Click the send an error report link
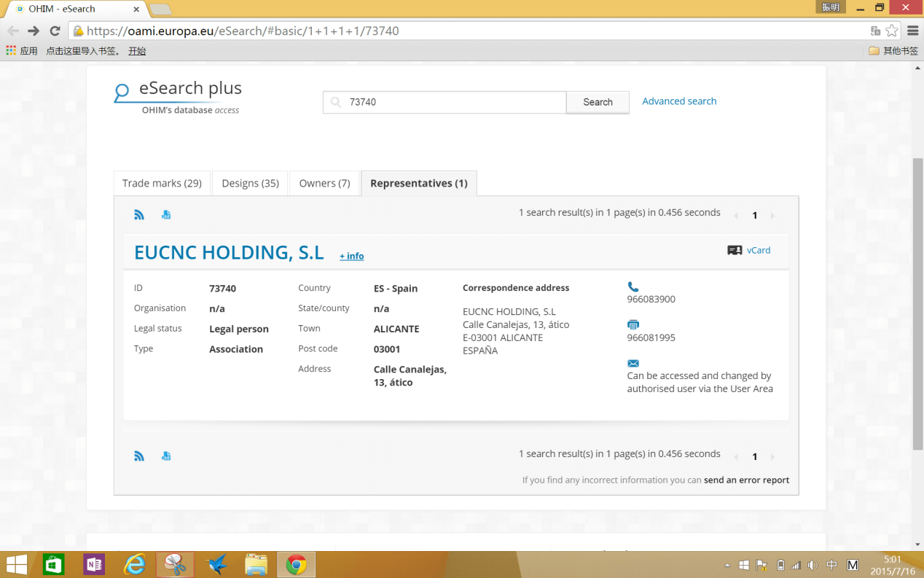 [746, 480]
